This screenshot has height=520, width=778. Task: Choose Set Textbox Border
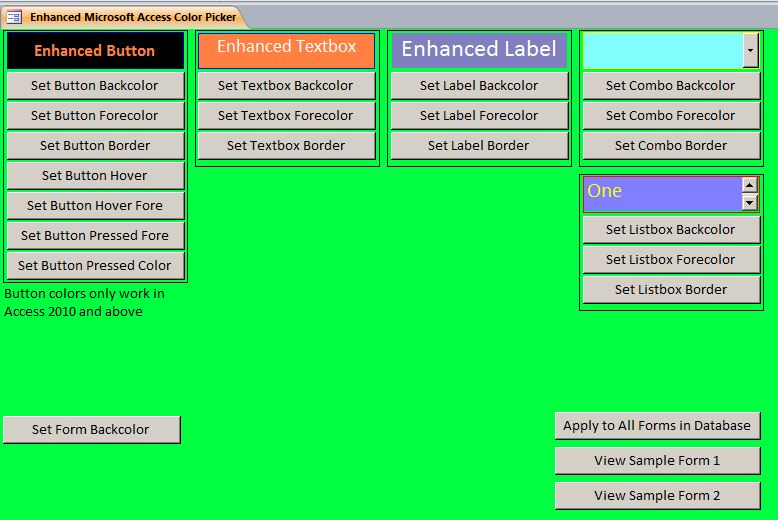pyautogui.click(x=286, y=146)
